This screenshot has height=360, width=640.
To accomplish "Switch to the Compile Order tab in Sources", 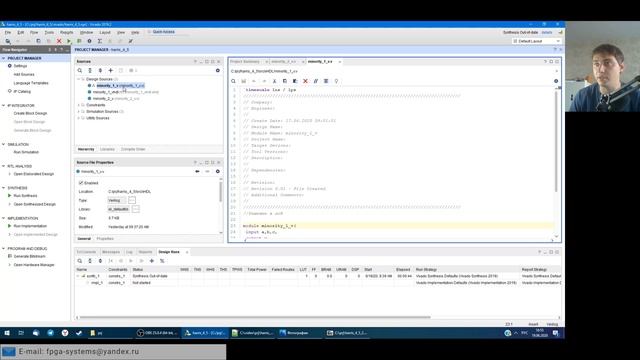I will coord(133,149).
